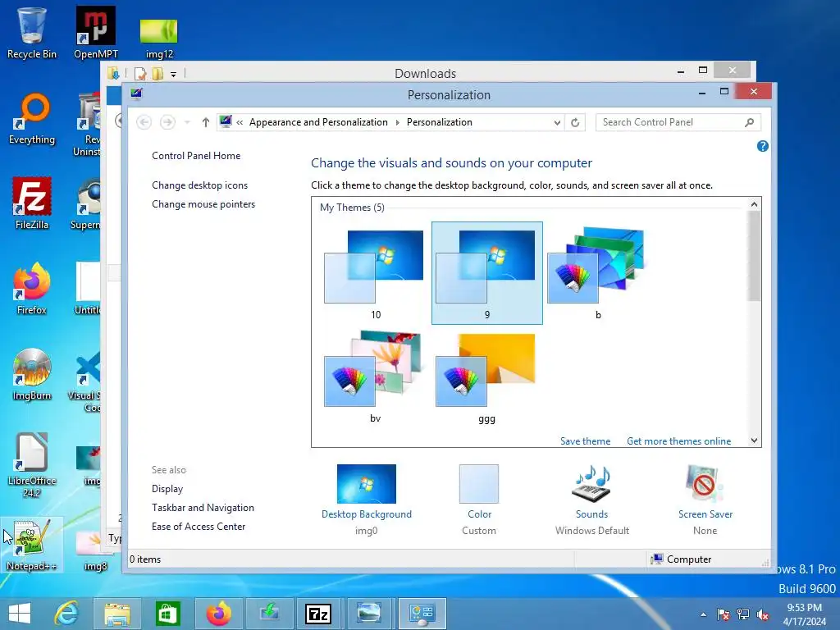Open the Action Center flag in tray

coord(723,614)
